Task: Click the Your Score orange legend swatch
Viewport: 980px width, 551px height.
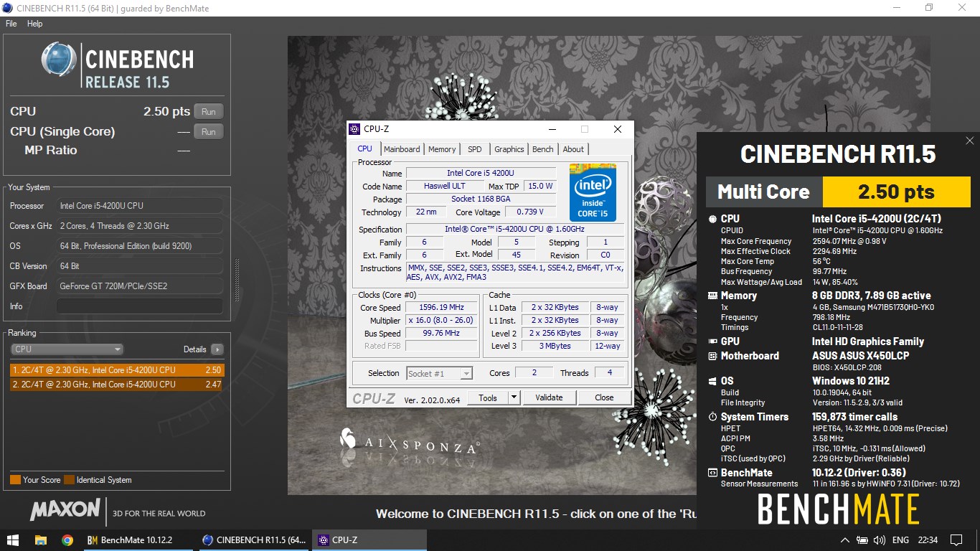Action: pos(15,480)
